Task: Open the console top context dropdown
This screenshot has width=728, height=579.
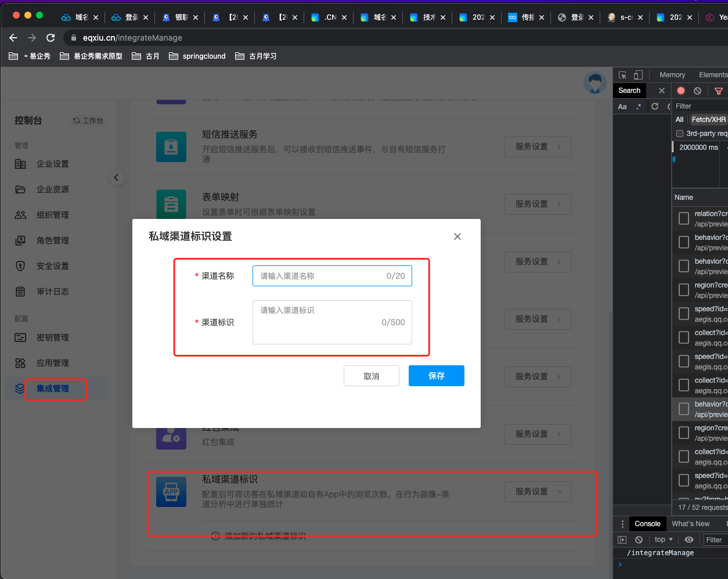Action: [664, 540]
